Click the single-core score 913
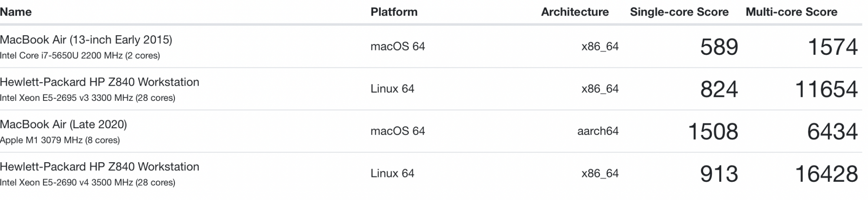This screenshot has height=200, width=868. point(719,174)
